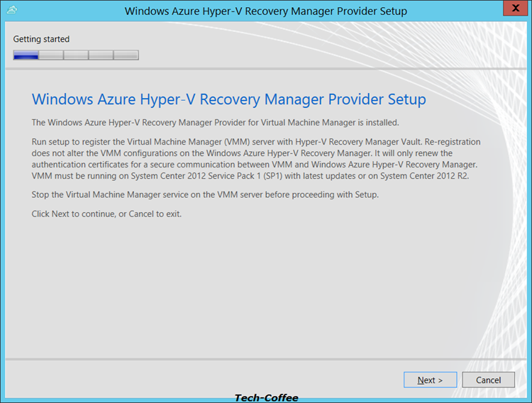Click the setup wizard progress bar
This screenshot has width=532, height=403.
click(76, 55)
